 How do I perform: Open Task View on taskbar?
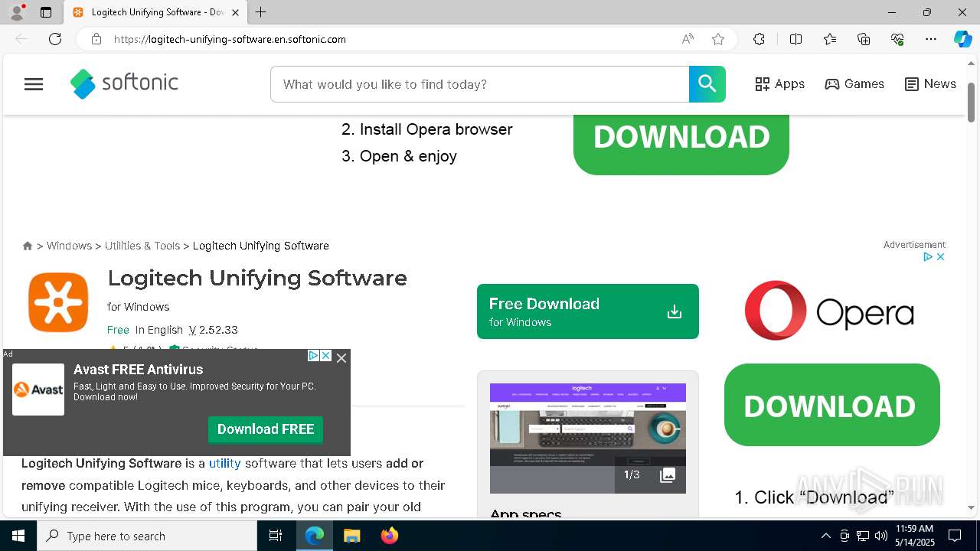(x=276, y=536)
